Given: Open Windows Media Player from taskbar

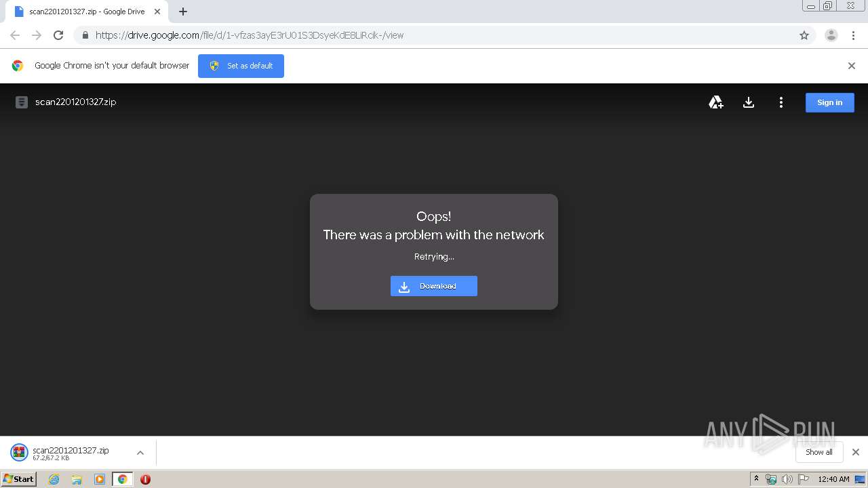Looking at the screenshot, I should click(100, 479).
